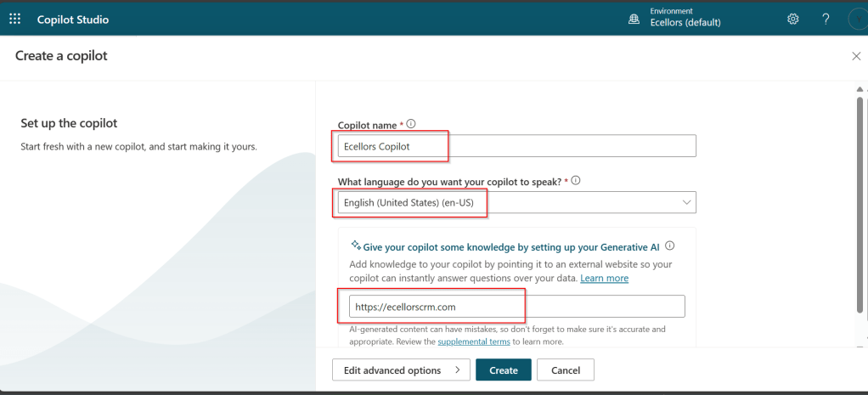
Task: Expand Edit advanced options
Action: point(400,370)
